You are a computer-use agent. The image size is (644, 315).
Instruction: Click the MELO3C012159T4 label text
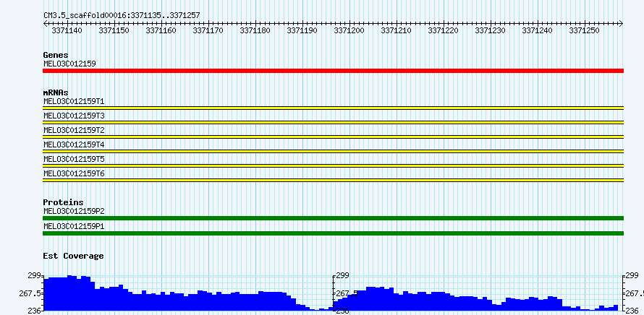click(x=74, y=144)
